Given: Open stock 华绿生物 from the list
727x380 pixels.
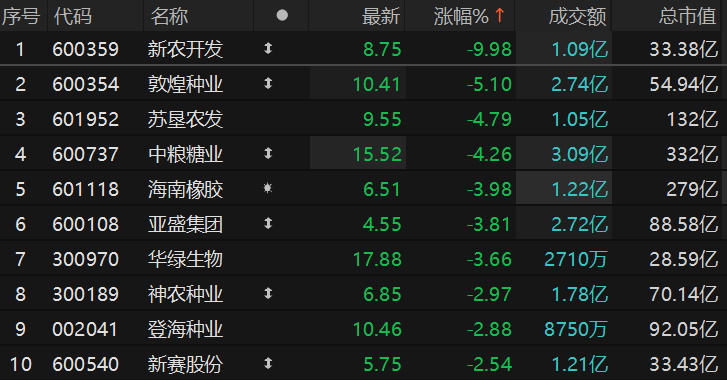Looking at the screenshot, I should point(185,259).
